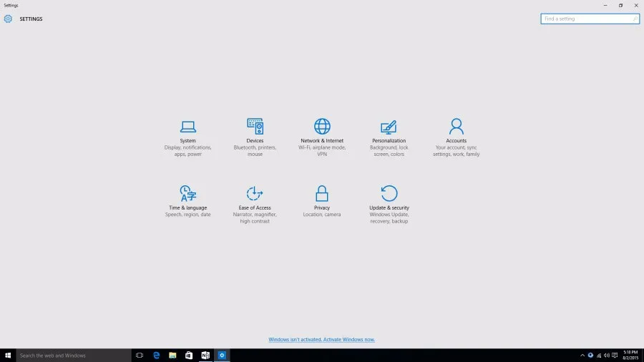Click the Settings gear icon in header
Screen dimensions: 644x362
coord(8,19)
